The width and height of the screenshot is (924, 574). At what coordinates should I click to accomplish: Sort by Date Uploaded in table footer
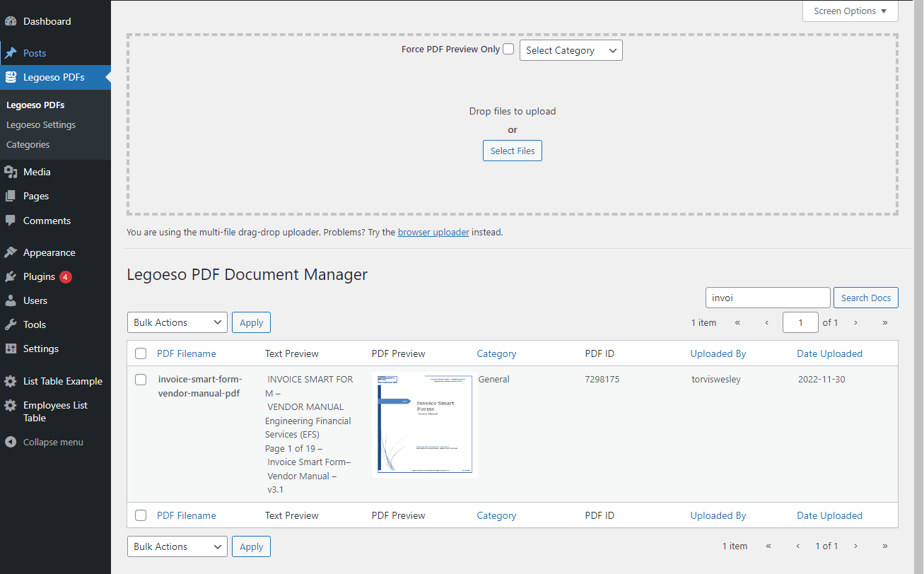click(x=830, y=515)
